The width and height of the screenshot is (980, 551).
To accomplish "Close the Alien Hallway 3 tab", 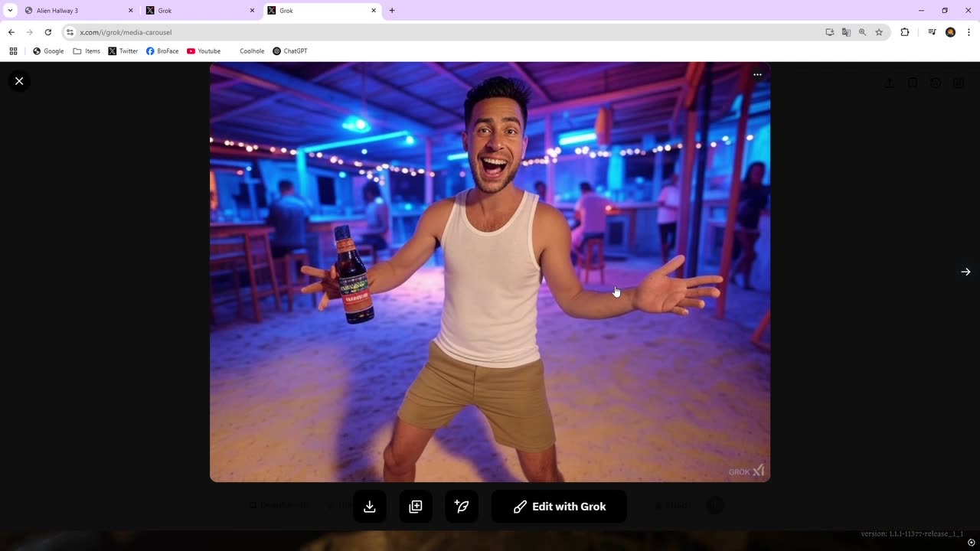I will pos(130,11).
